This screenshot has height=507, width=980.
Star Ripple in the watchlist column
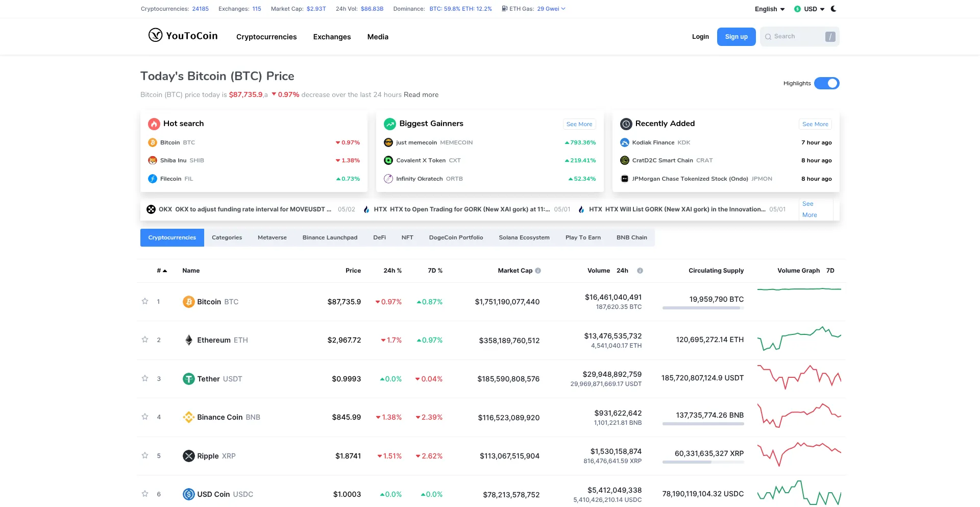click(144, 455)
